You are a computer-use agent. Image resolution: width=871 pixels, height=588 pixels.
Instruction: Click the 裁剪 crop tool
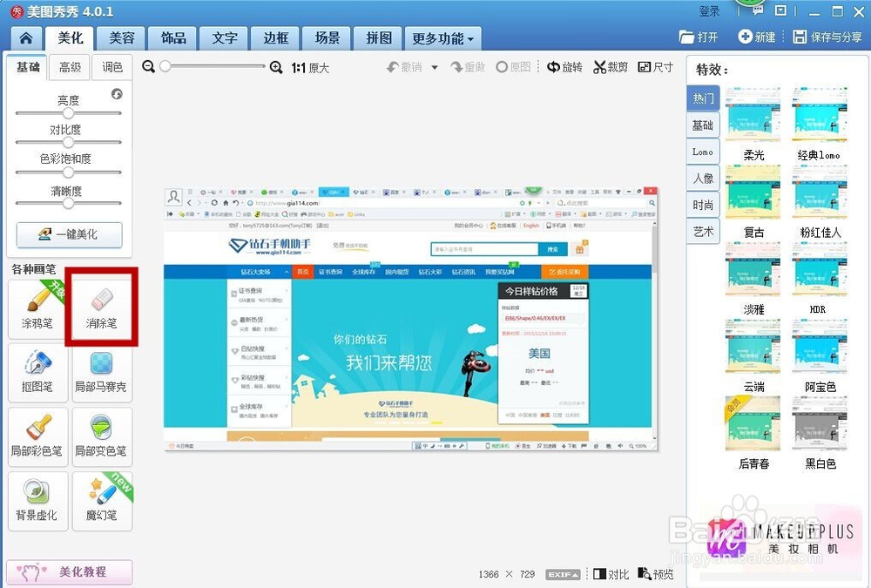[611, 67]
